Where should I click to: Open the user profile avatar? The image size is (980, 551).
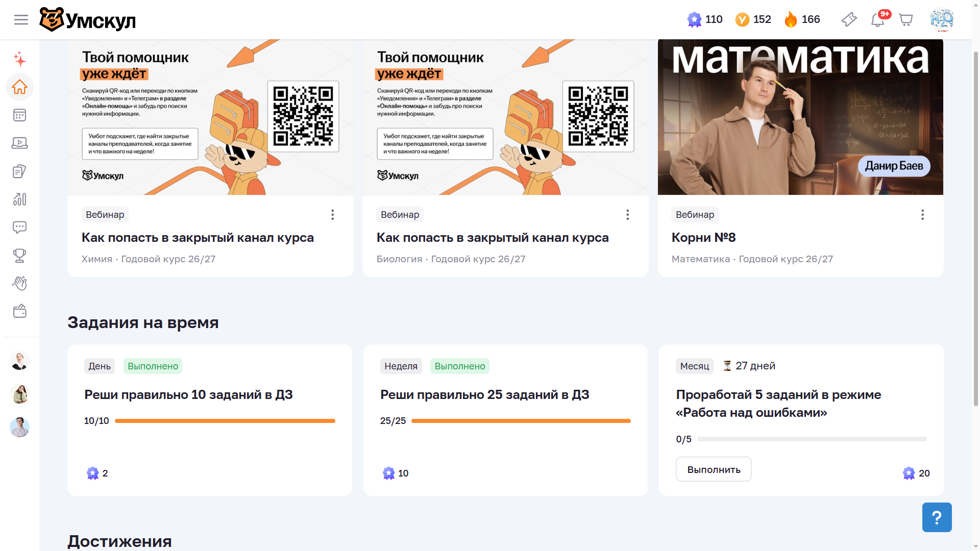pyautogui.click(x=942, y=20)
